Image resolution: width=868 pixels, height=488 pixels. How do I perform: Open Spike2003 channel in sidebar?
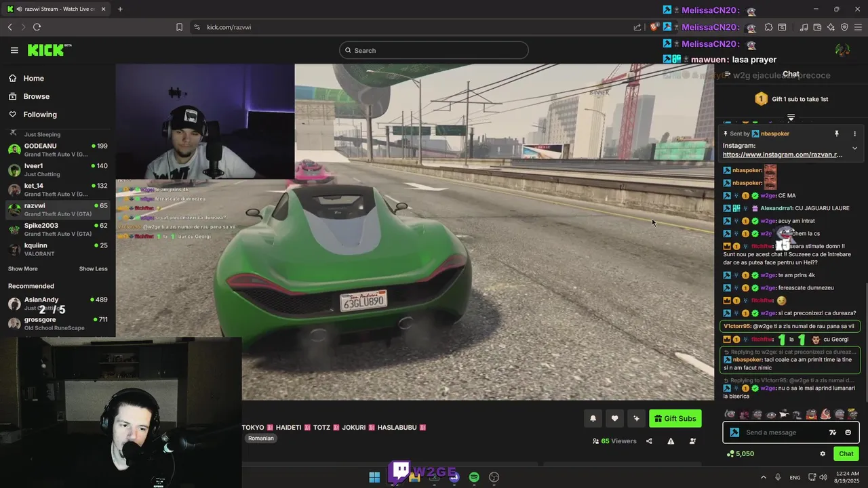pos(58,229)
